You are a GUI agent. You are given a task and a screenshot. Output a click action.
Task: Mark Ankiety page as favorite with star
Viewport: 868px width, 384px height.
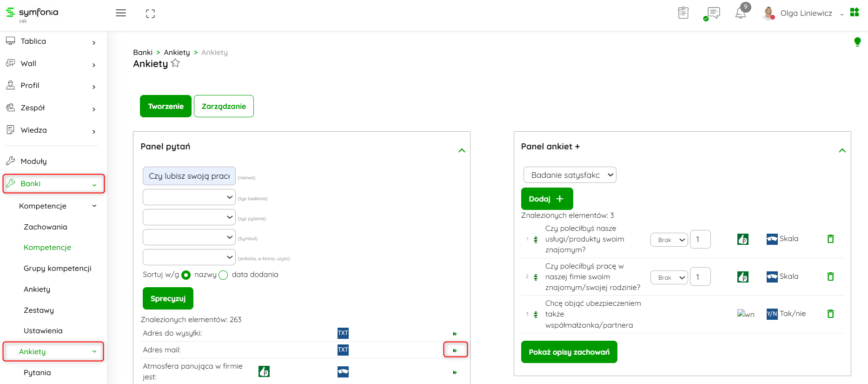point(175,63)
